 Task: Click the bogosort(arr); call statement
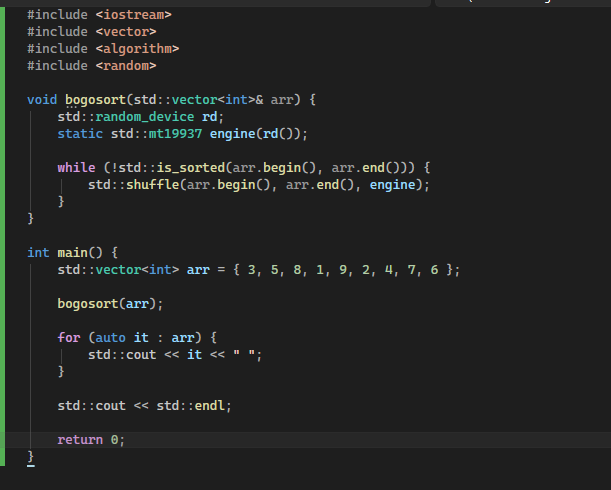coord(111,304)
